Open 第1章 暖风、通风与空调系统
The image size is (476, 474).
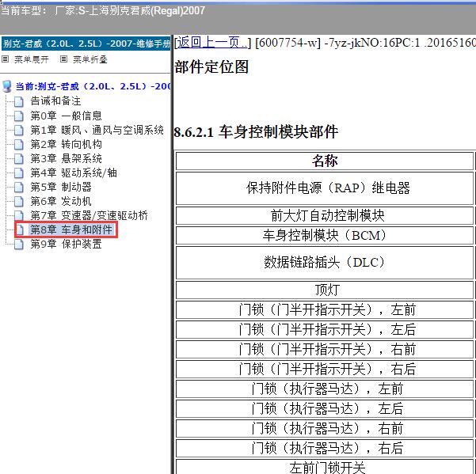(97, 130)
